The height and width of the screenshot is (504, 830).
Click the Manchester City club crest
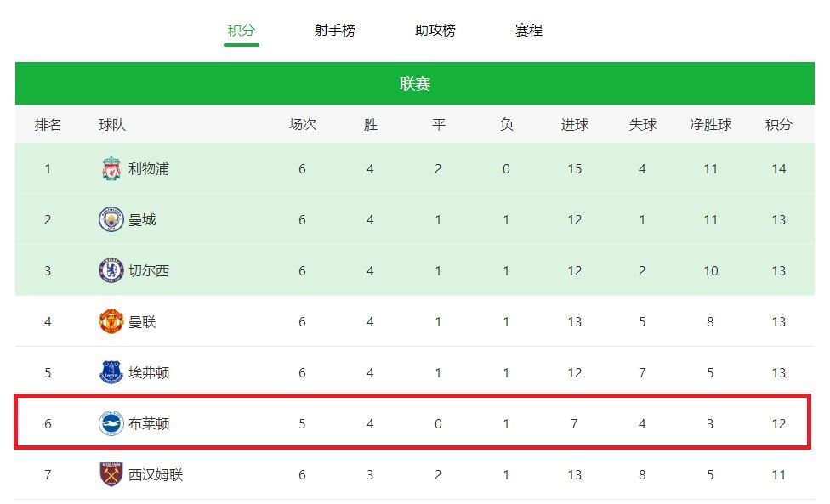[111, 219]
